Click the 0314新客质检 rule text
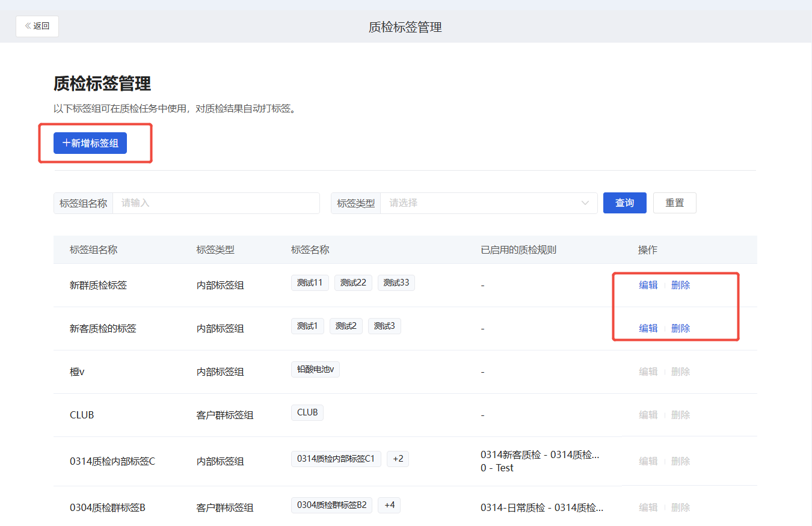 coord(540,455)
